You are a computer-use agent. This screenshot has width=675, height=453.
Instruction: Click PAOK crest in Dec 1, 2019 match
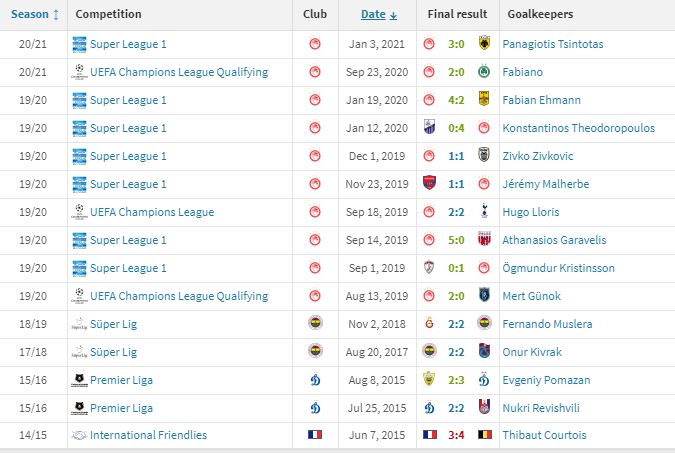(x=484, y=155)
